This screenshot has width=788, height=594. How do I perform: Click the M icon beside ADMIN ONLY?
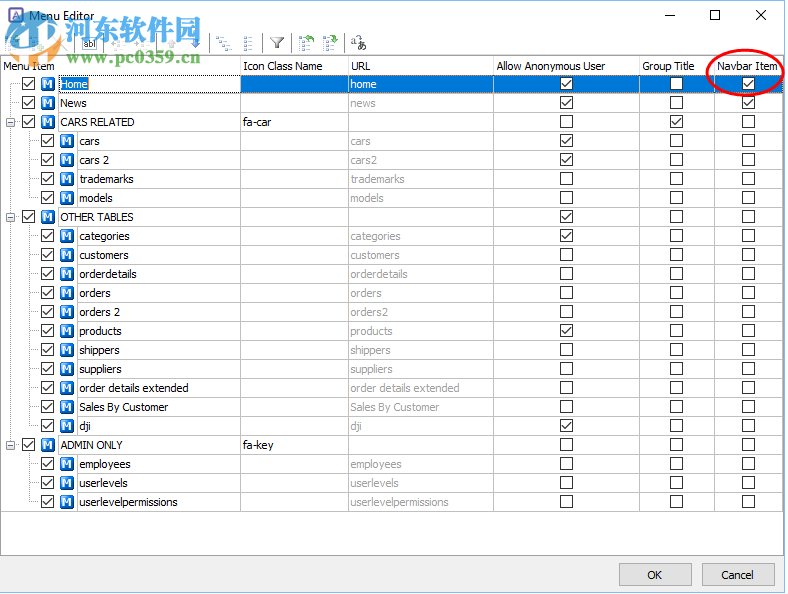[48, 445]
